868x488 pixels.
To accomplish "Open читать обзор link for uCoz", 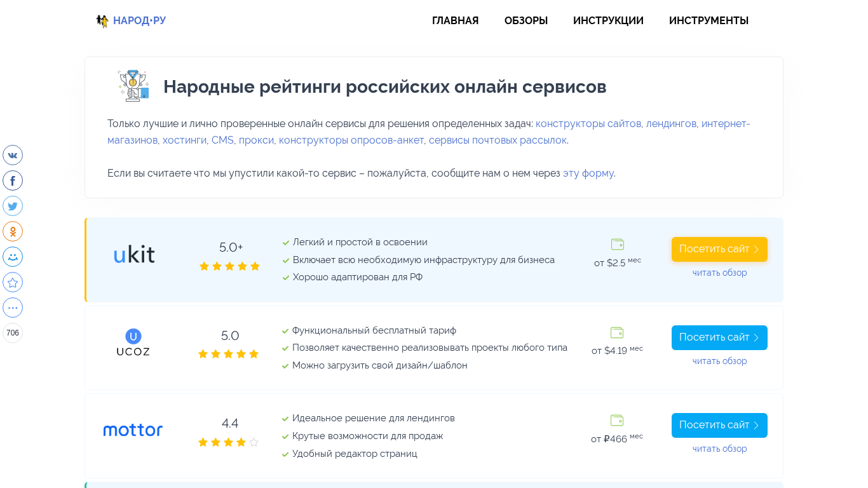I will click(719, 361).
